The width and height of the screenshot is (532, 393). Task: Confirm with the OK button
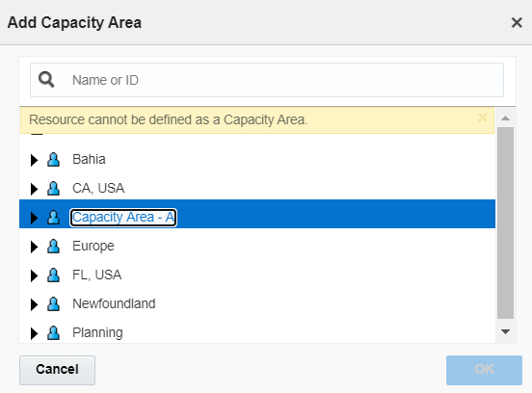click(x=484, y=370)
